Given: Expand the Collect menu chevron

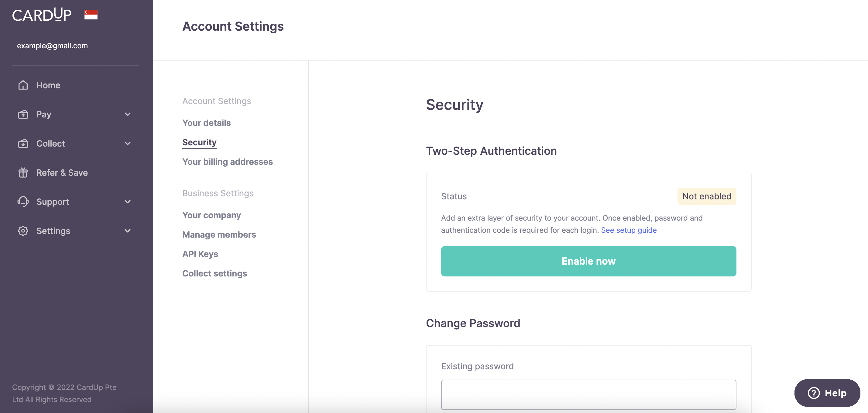Looking at the screenshot, I should [127, 144].
